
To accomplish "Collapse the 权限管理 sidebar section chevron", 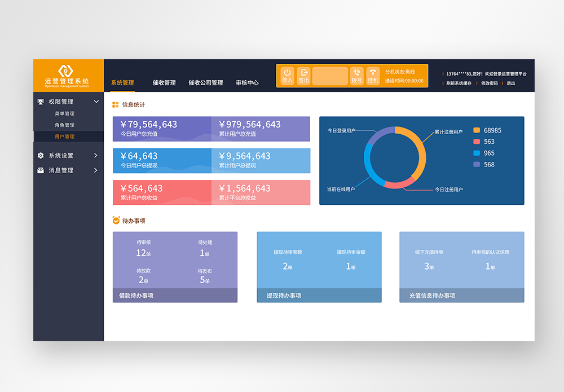I will pos(96,102).
